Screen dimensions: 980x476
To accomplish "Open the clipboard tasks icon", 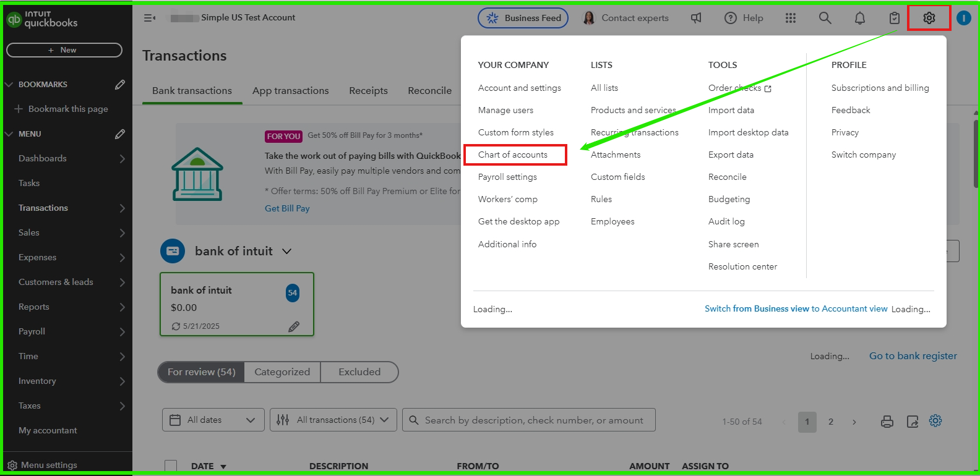I will point(895,18).
